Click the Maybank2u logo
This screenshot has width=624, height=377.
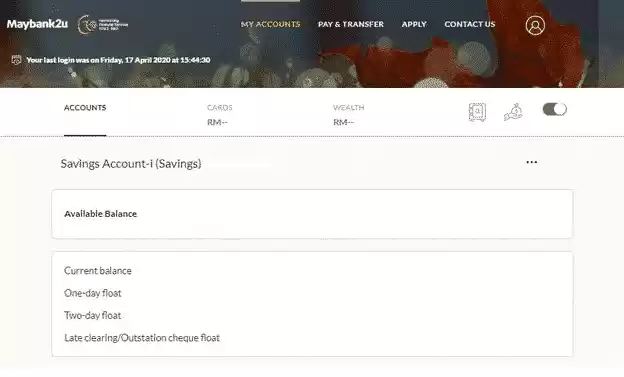[37, 24]
